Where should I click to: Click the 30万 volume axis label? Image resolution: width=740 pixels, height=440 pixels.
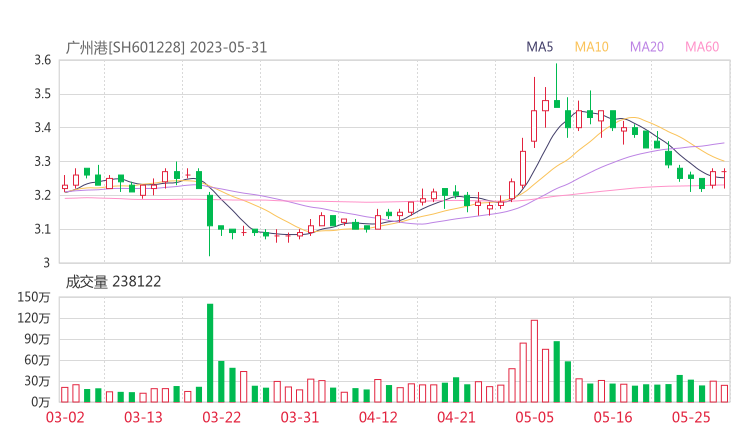37,381
